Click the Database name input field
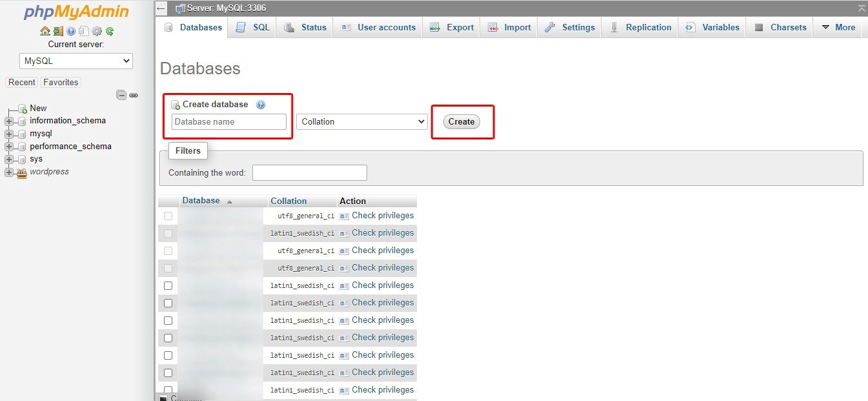 229,121
